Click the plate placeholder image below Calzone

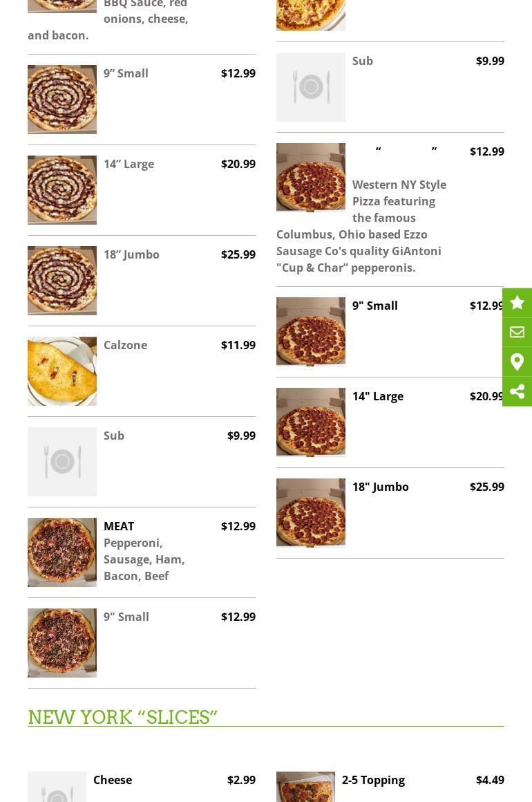62,462
